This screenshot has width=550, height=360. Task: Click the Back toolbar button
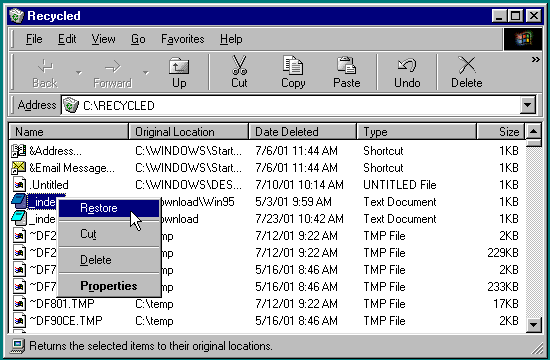click(45, 73)
